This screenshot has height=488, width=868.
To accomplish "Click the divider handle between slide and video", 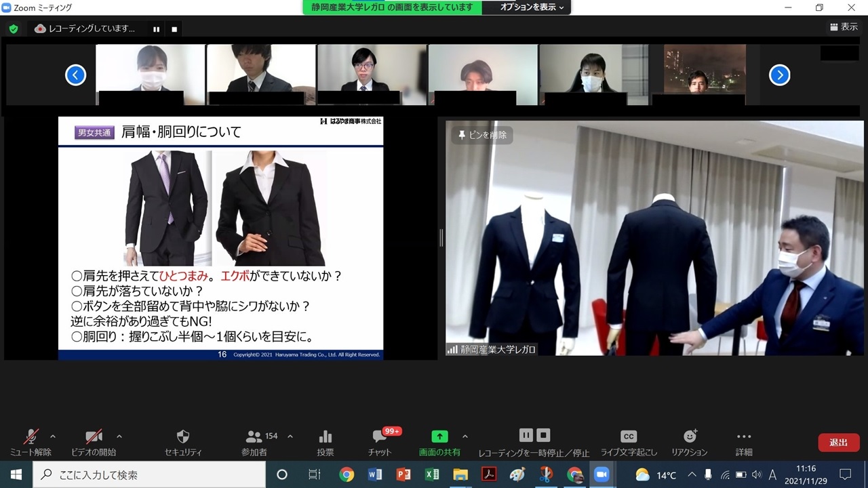I will [x=441, y=237].
